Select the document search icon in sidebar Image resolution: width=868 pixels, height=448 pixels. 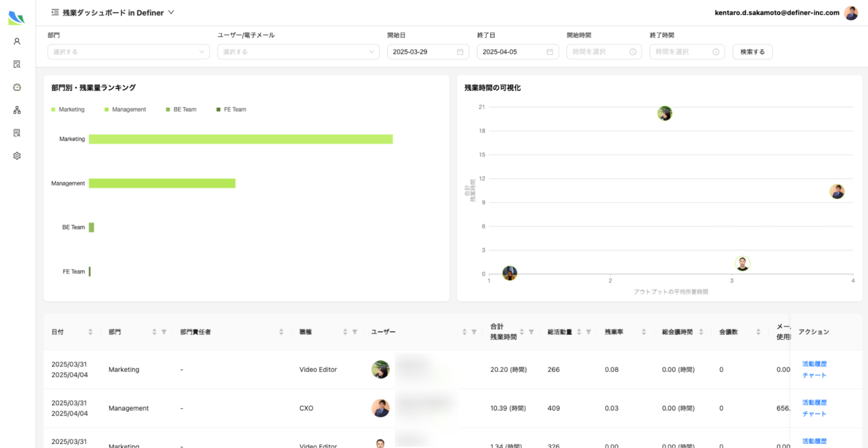17,64
